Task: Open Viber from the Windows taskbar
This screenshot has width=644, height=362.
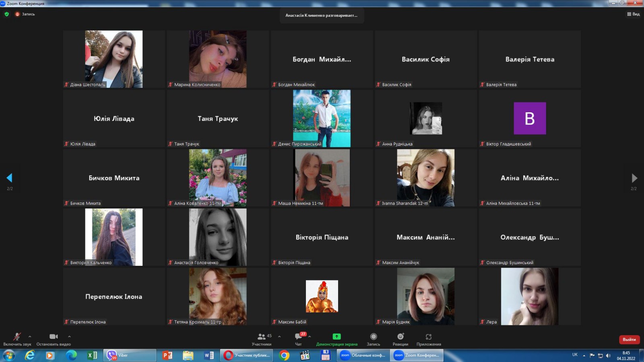Action: pyautogui.click(x=130, y=355)
